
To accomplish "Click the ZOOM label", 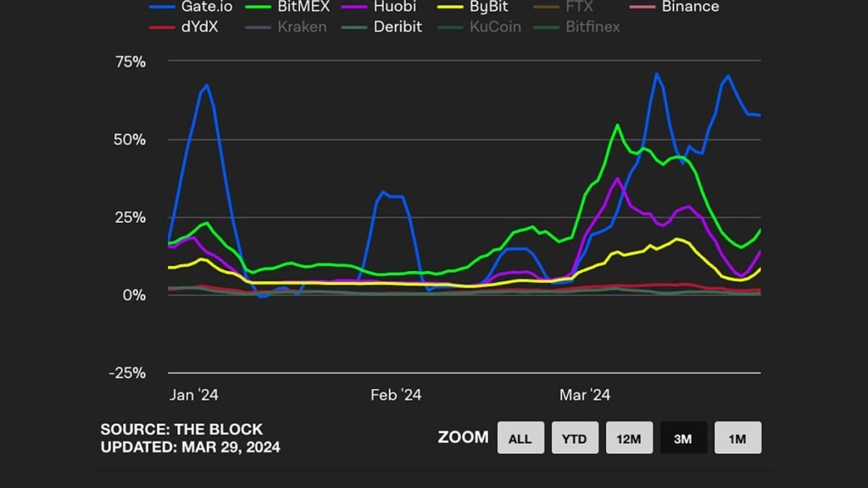I will (464, 437).
